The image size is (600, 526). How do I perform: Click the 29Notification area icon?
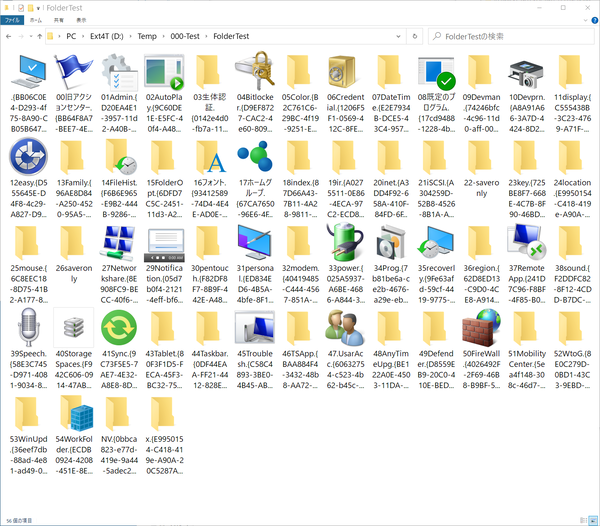pos(165,245)
